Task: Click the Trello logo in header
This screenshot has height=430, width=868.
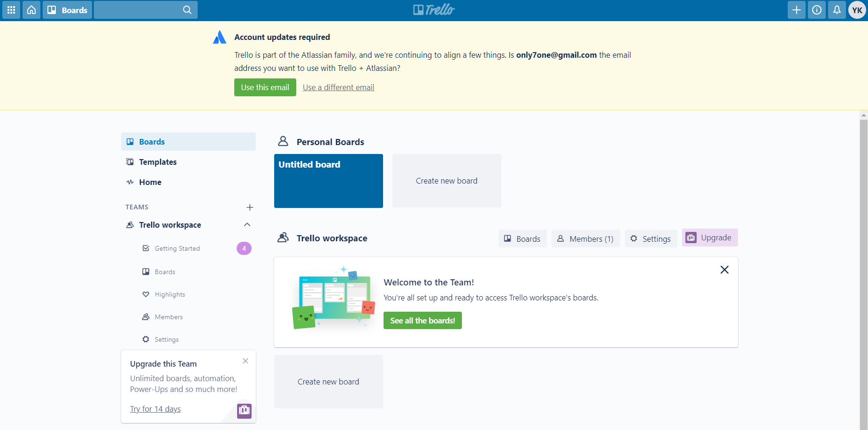Action: pos(434,10)
